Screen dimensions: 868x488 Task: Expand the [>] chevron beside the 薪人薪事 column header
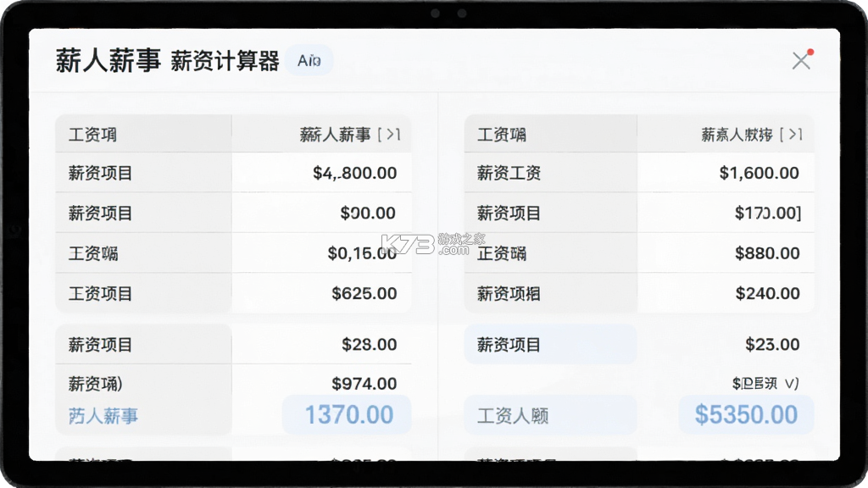pyautogui.click(x=389, y=135)
